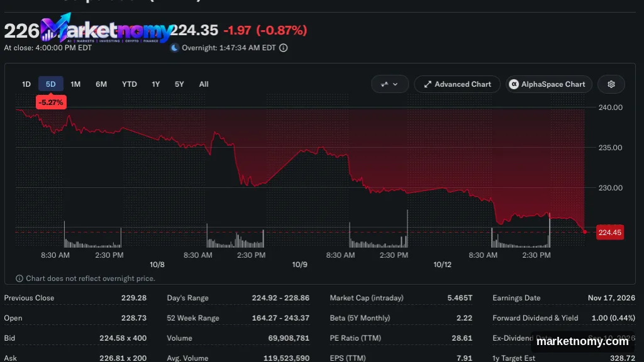Viewport: 644px width, 362px height.
Task: Click the Open value 228.73
Action: coord(134,318)
